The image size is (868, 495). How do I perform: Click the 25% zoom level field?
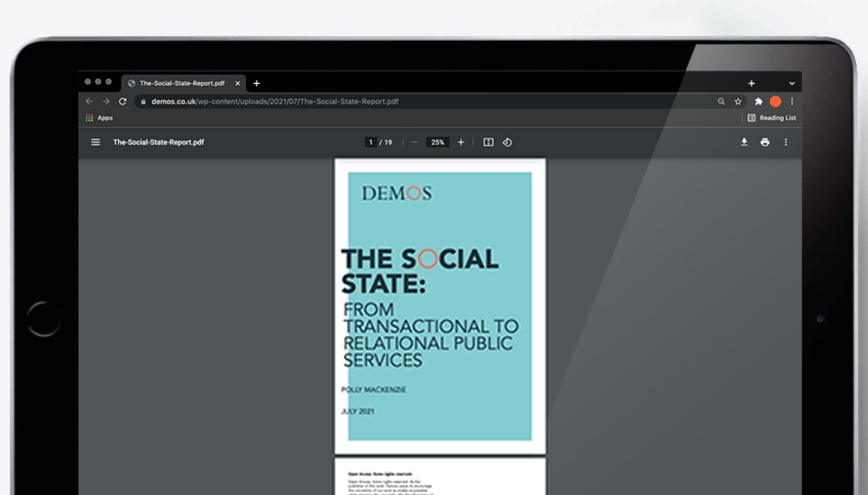point(438,142)
